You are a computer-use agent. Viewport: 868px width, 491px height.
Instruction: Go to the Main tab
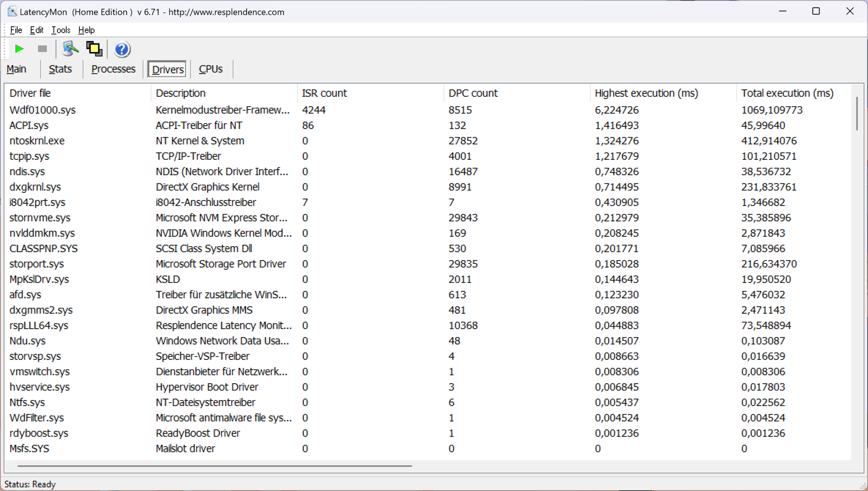[x=16, y=69]
